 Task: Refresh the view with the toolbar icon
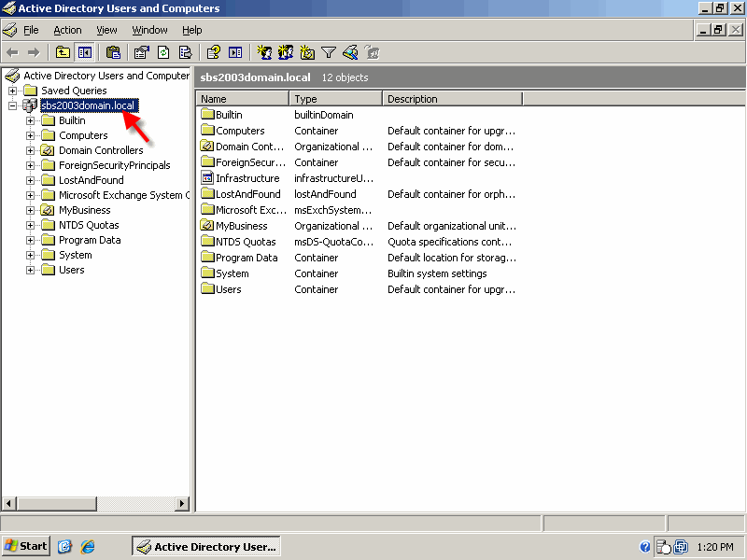tap(163, 52)
